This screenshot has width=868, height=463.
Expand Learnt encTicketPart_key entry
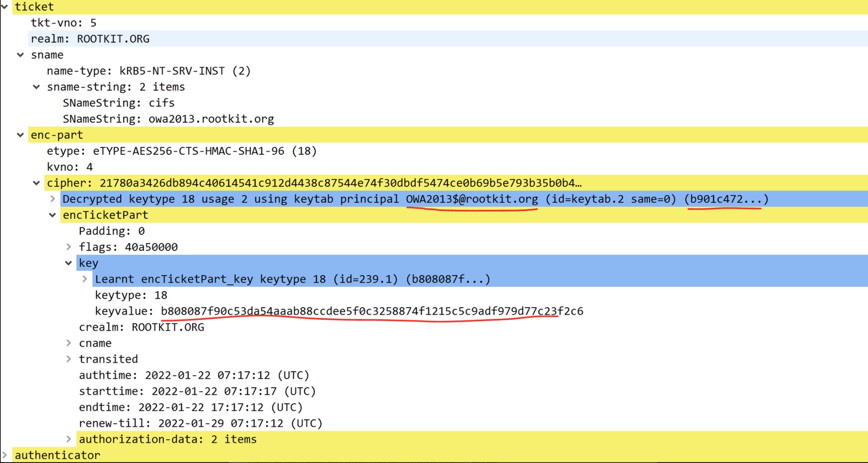tap(85, 279)
